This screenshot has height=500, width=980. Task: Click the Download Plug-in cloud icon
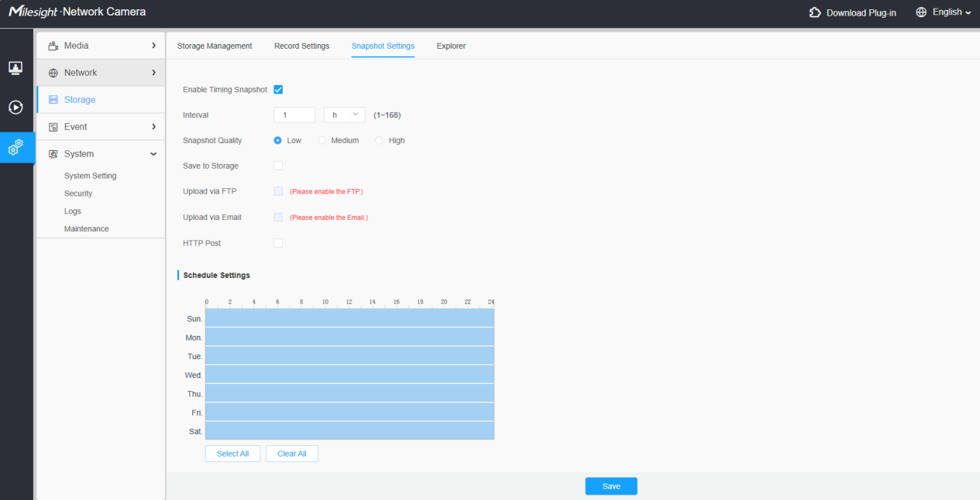[815, 12]
